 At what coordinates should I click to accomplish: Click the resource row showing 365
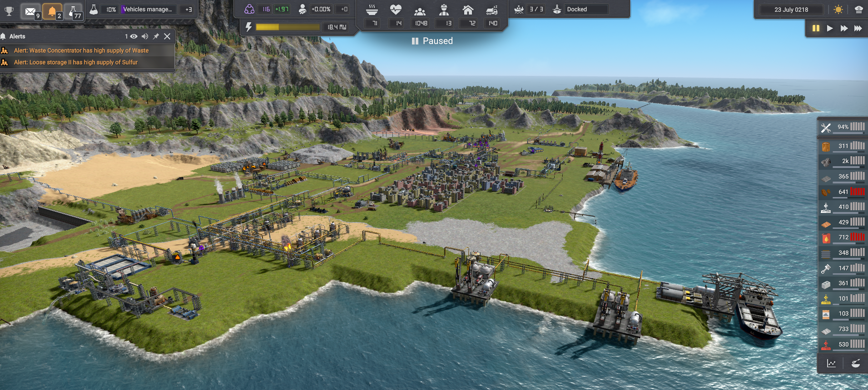click(843, 176)
